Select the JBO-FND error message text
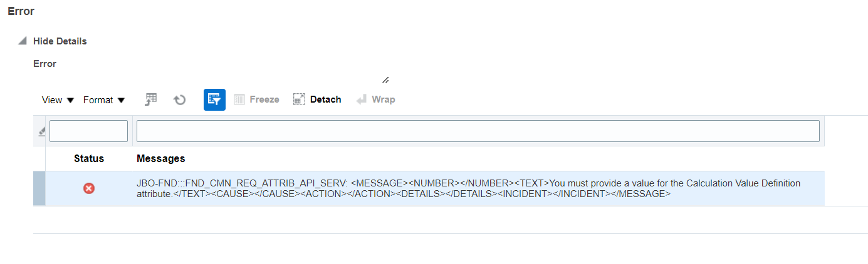The height and width of the screenshot is (264, 868). tap(468, 188)
